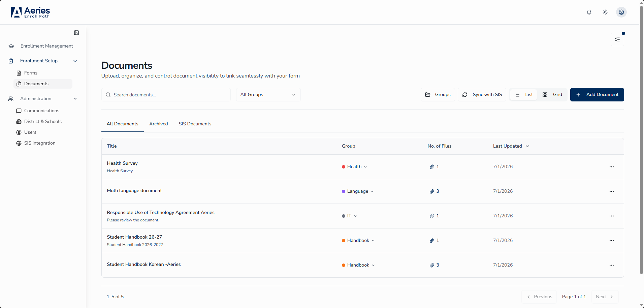The height and width of the screenshot is (308, 644).
Task: Click the page vertical scrollbar
Action: (641, 140)
